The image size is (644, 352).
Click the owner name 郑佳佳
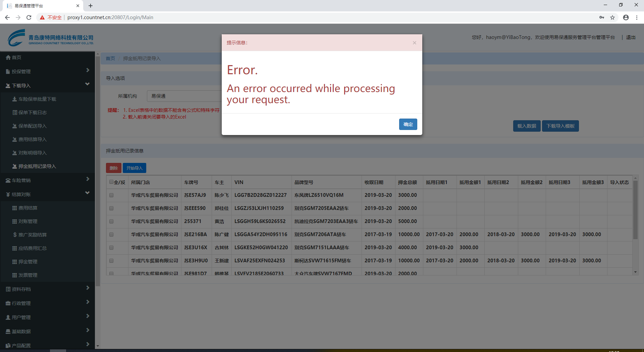click(222, 208)
